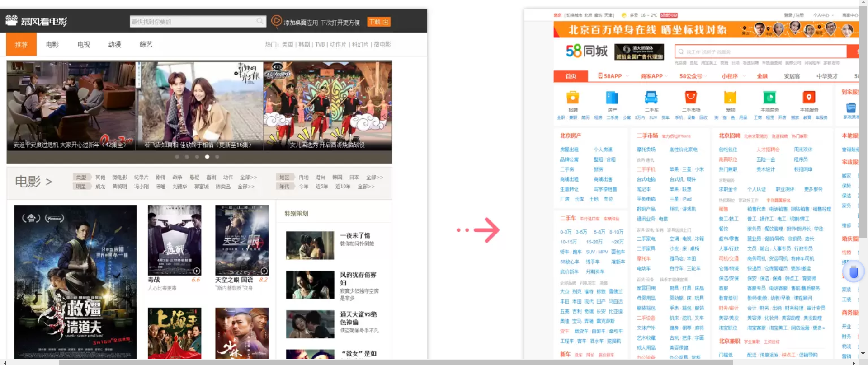Screen dimensions: 868x365
Task: Click the 轻度污染 air quality badge
Action: click(669, 15)
